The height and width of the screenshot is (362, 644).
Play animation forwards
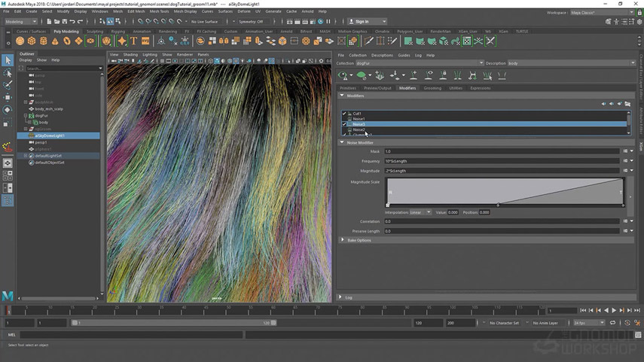pyautogui.click(x=614, y=311)
